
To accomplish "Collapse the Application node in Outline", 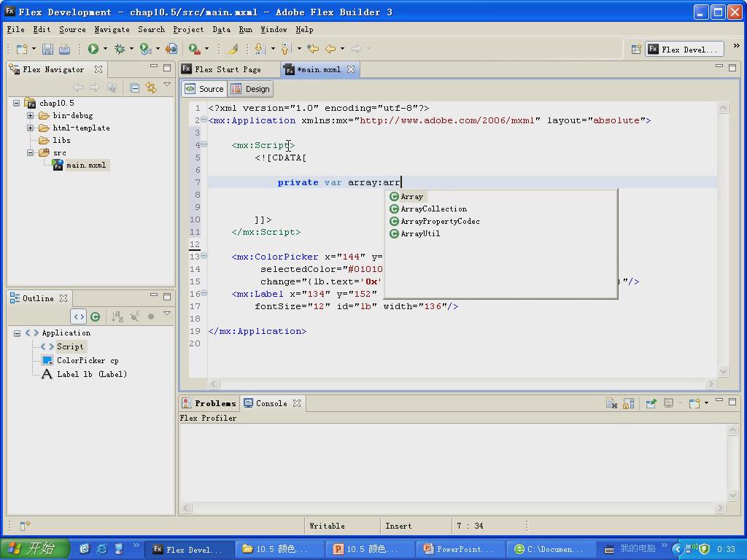I will [x=18, y=332].
